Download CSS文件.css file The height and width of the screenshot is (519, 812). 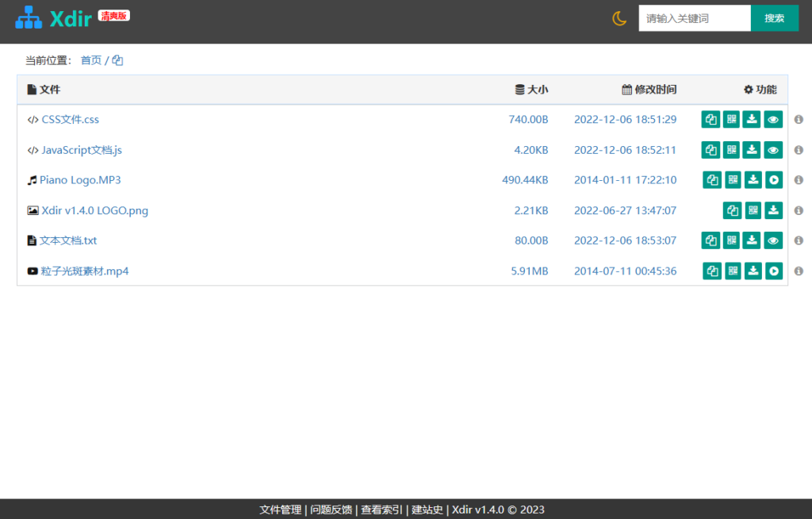coord(752,119)
